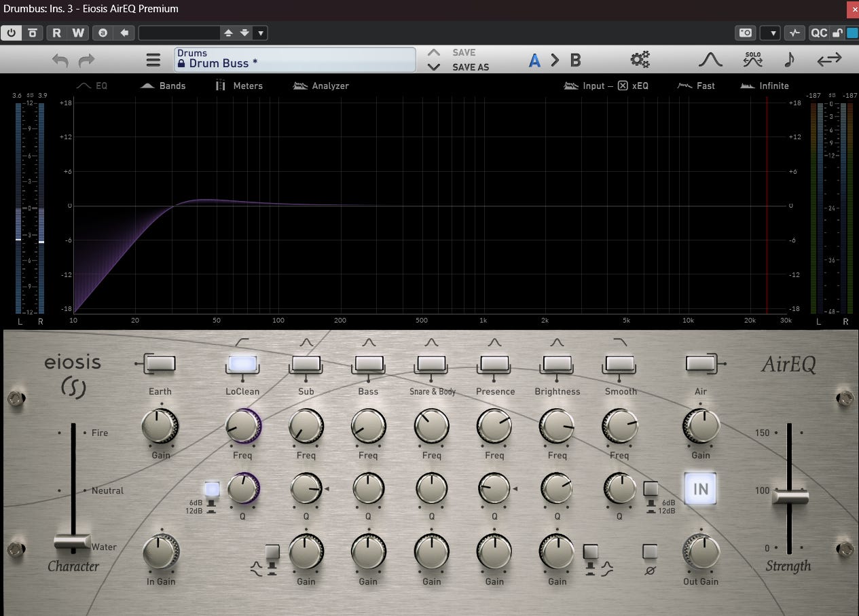This screenshot has width=859, height=616.
Task: Click the host circled 'a' automation icon
Action: [x=103, y=33]
